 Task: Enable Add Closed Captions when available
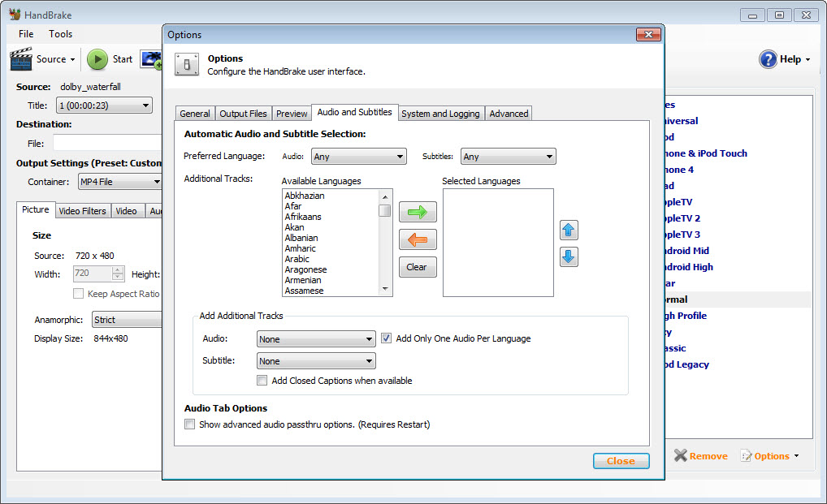tap(262, 381)
